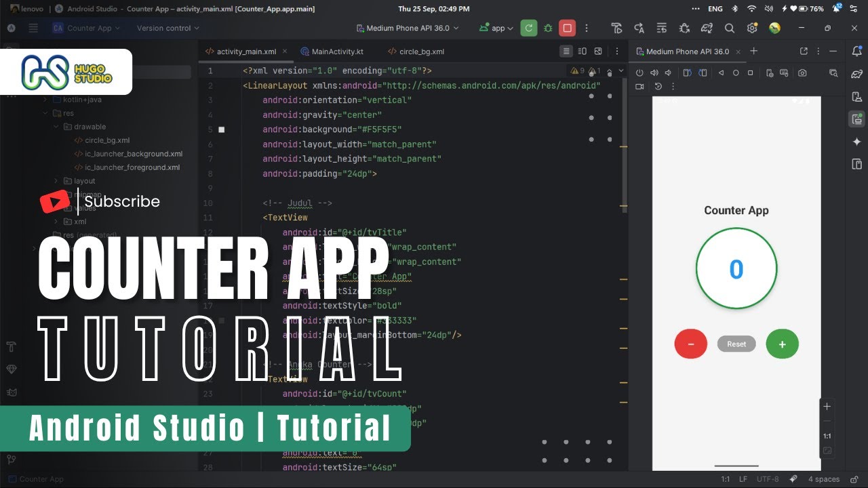Click the Reset button in emulator
The width and height of the screenshot is (868, 488).
(x=736, y=344)
